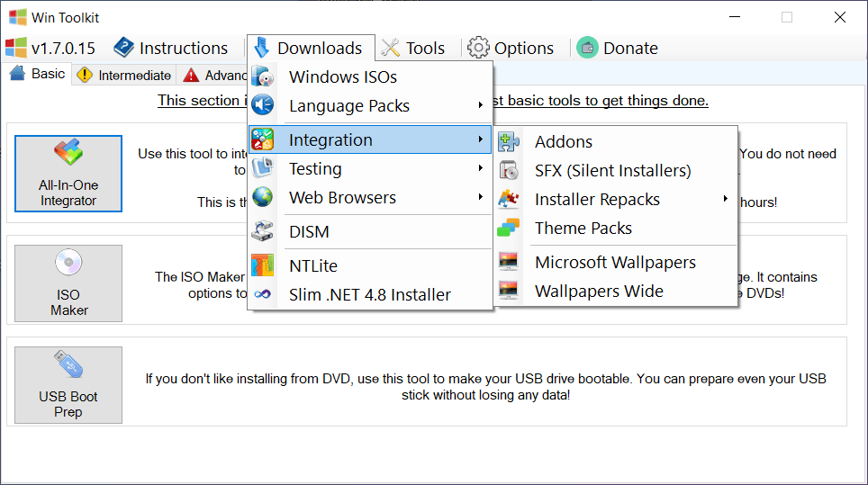Click the Options gear icon
The height and width of the screenshot is (485, 868).
pos(478,48)
